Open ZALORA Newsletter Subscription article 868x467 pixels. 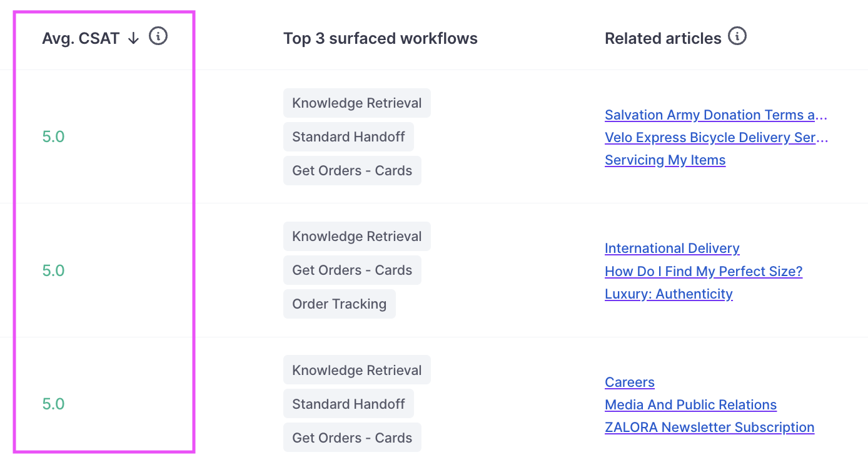[x=710, y=428]
